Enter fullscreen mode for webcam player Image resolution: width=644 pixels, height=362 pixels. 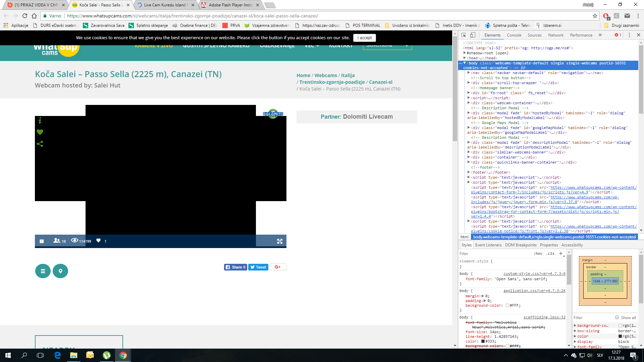(280, 241)
